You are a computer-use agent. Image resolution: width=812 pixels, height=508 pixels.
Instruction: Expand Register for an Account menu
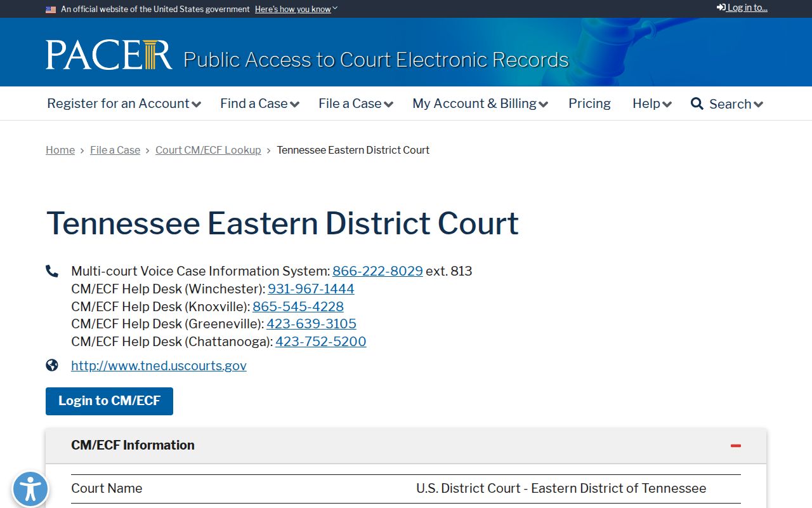124,104
